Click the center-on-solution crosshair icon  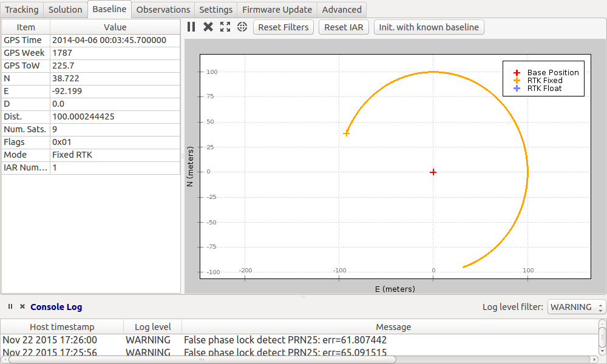click(242, 27)
